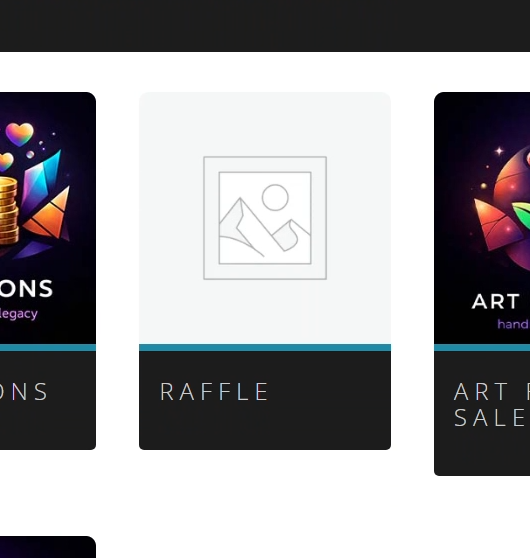Click the purple 'legacy' caption in Donations image
The image size is (530, 558).
pos(19,314)
